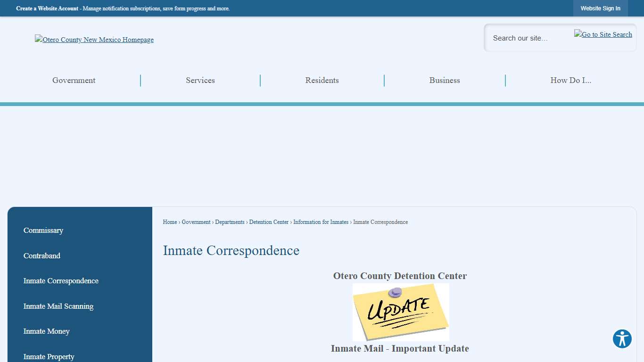This screenshot has width=644, height=362.
Task: Go to Inmate Mail Scanning page
Action: click(58, 306)
